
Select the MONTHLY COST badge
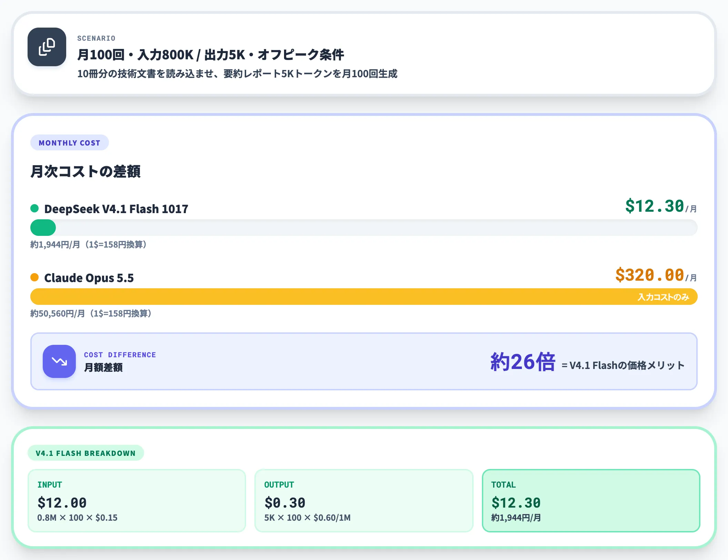point(70,143)
